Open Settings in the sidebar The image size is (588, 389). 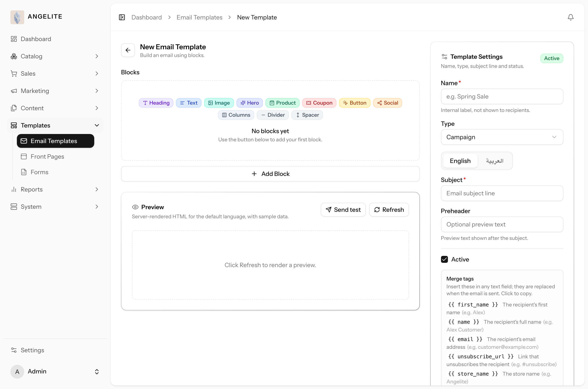tap(56, 350)
